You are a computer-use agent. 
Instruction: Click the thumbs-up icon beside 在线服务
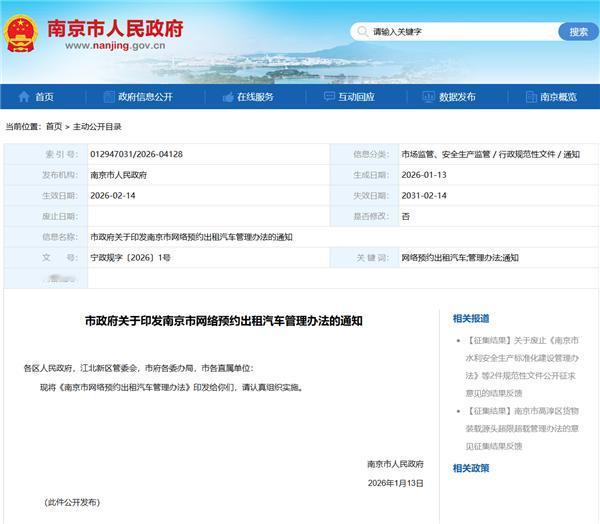point(228,97)
